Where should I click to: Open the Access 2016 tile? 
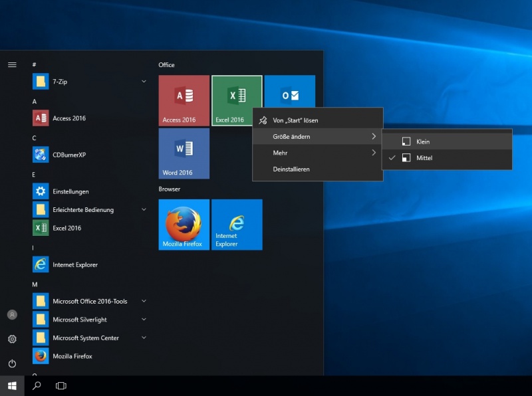pyautogui.click(x=184, y=100)
